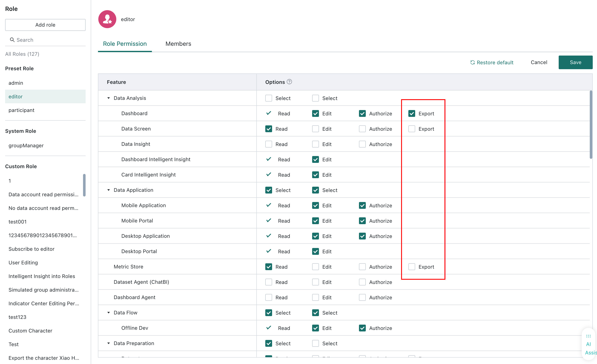Collapse the Data Preparation group

coord(109,343)
